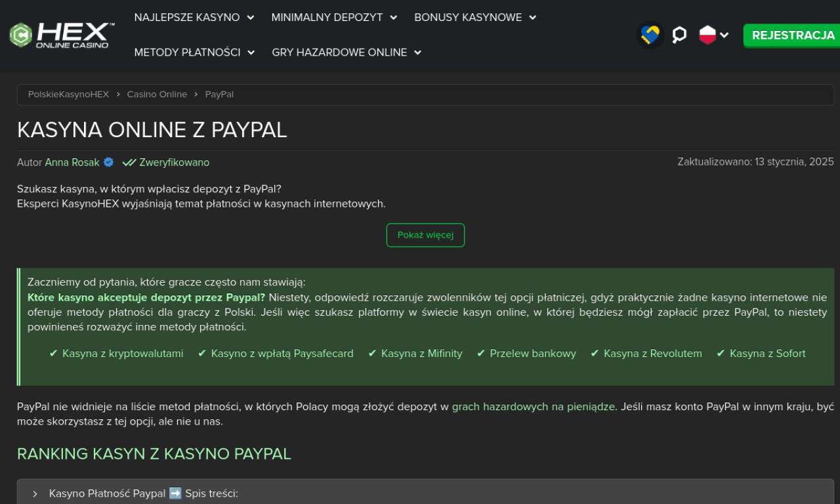The image size is (840, 504).
Task: Open the Minimalny Depozyt menu
Action: click(x=327, y=18)
